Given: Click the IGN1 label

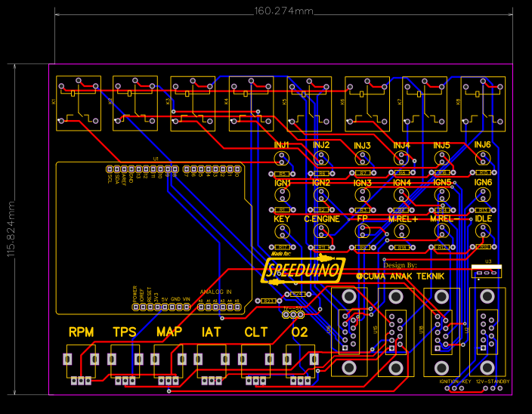Looking at the screenshot, I should click(283, 183).
